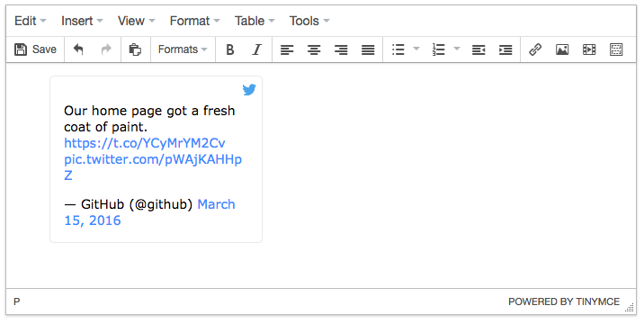Open the Tools menu
The image size is (644, 324).
pos(309,21)
